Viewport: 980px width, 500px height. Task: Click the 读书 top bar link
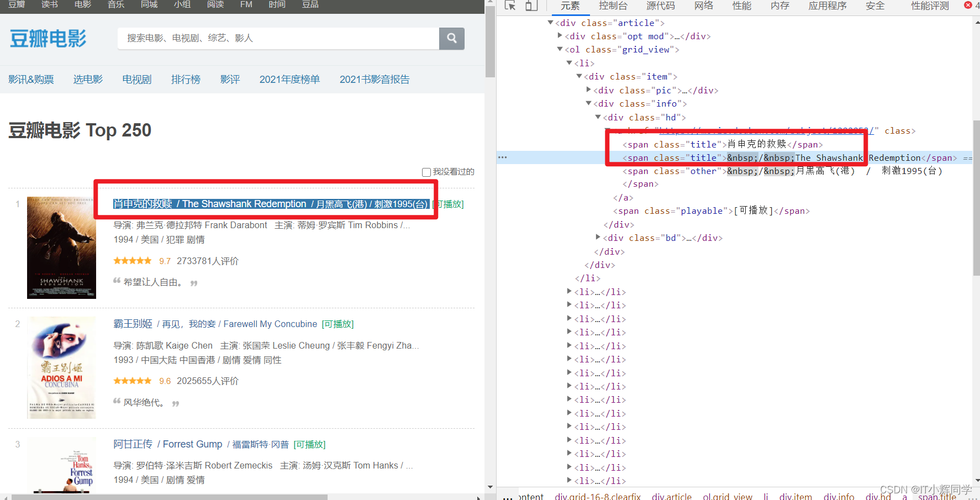(x=50, y=4)
